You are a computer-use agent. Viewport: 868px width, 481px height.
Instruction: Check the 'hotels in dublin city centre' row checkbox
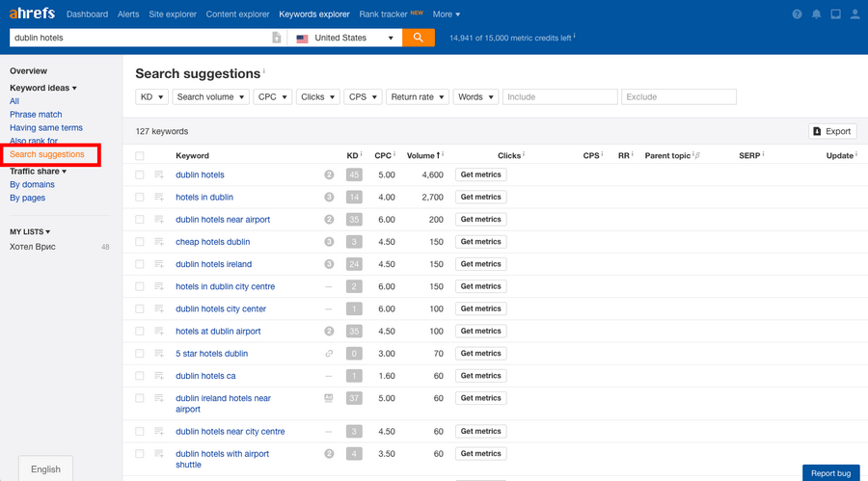(x=140, y=286)
